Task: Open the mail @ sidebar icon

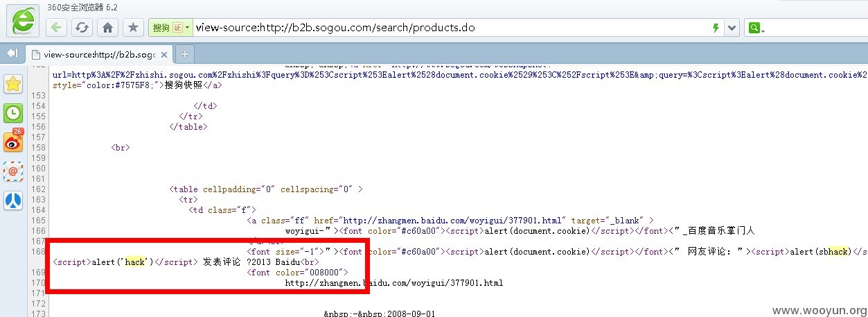Action: pyautogui.click(x=13, y=171)
